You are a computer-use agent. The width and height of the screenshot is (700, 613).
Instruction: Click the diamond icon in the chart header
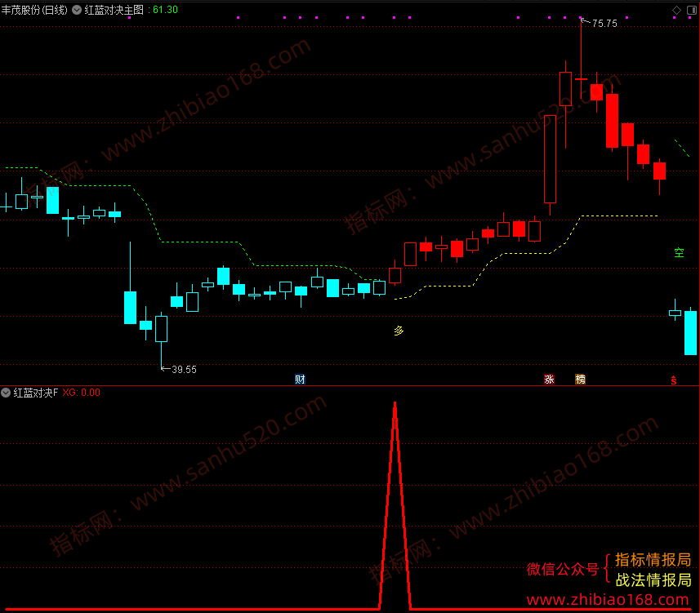(677, 11)
